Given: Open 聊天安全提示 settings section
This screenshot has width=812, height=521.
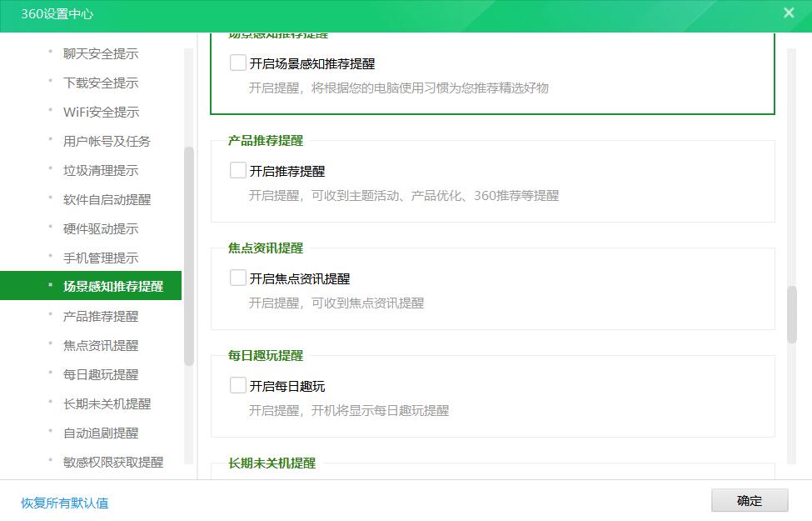Looking at the screenshot, I should (100, 53).
